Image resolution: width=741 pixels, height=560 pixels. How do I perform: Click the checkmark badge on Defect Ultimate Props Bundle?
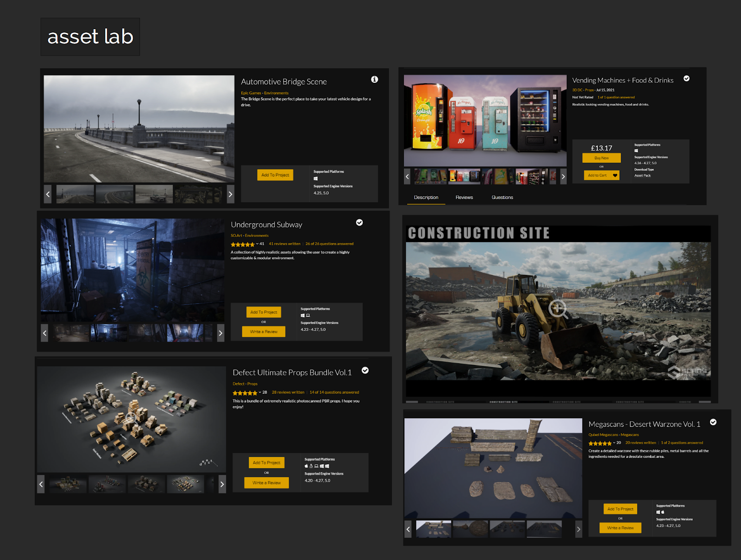pyautogui.click(x=365, y=370)
